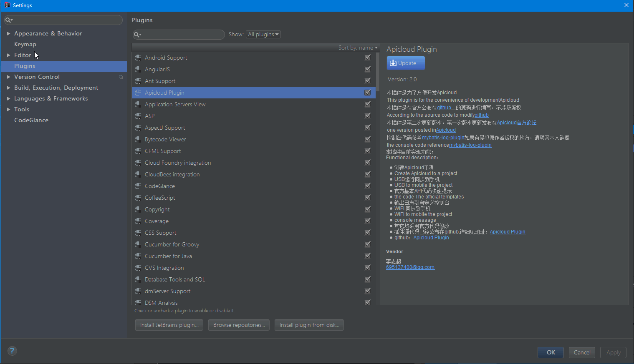Expand the Tools settings node

tap(8, 109)
